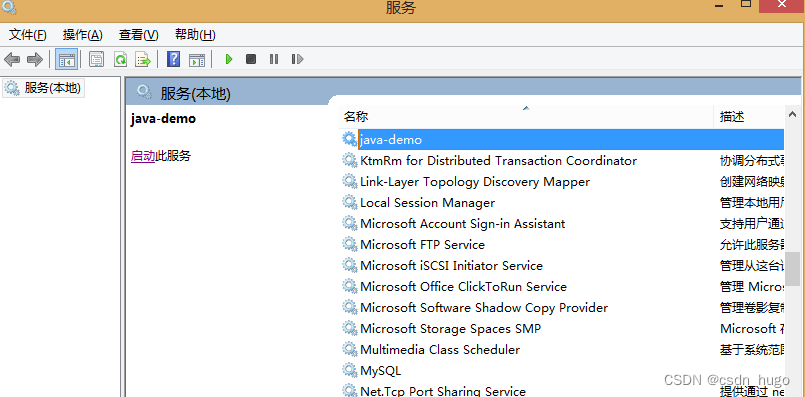
Task: Open the 帮助(H) menu
Action: tap(195, 35)
